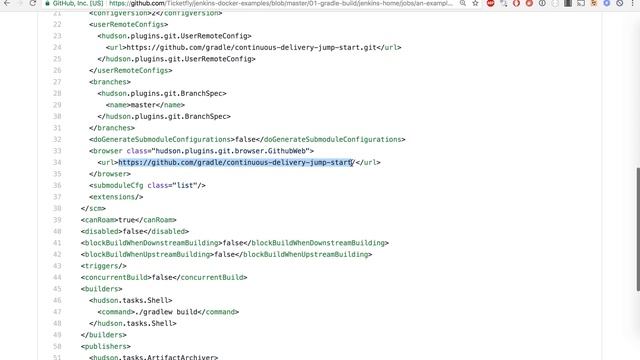Open the Chrome three-dot menu
640x360 pixels.
point(633,3)
